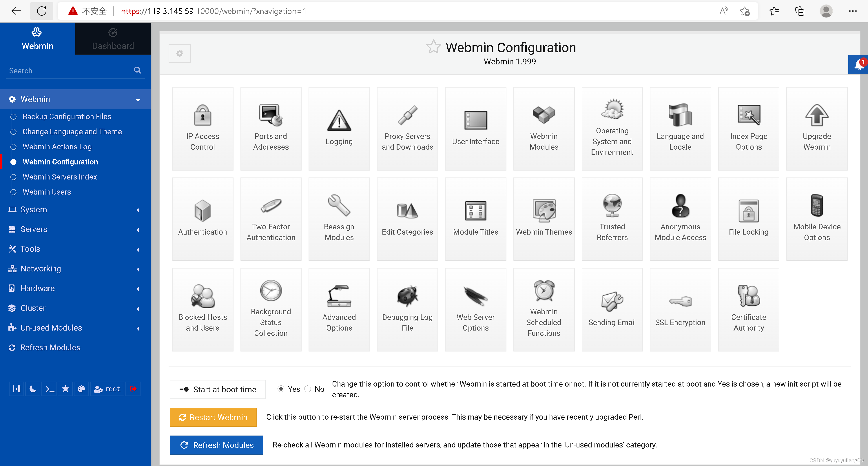The image size is (868, 466).
Task: Open File Locking settings
Action: click(x=749, y=218)
